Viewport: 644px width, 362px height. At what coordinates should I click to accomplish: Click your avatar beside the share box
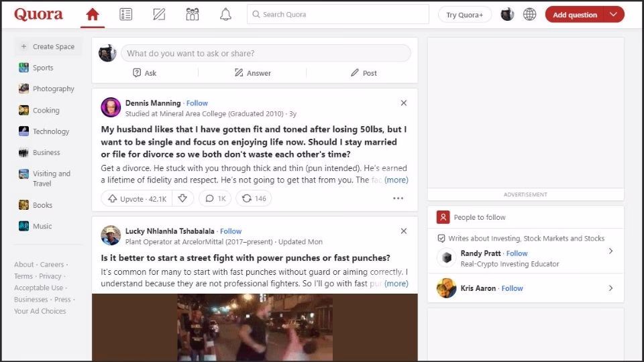point(107,54)
